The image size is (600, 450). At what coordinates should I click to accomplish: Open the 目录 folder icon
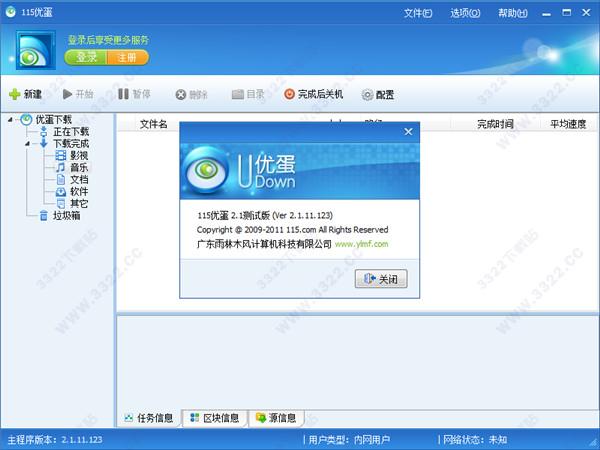(x=238, y=94)
